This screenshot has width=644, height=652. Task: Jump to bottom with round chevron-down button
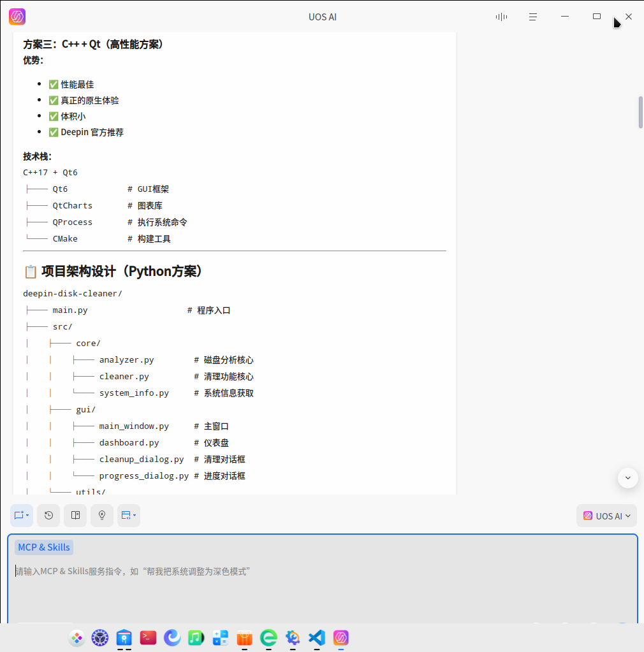click(628, 478)
